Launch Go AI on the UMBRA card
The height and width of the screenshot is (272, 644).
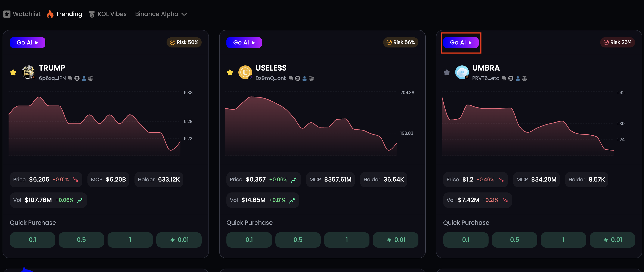pyautogui.click(x=461, y=43)
